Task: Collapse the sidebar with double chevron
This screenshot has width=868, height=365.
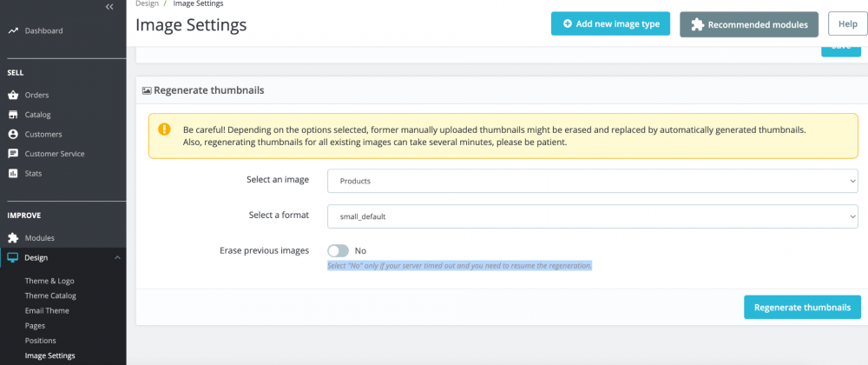Action: pyautogui.click(x=109, y=7)
